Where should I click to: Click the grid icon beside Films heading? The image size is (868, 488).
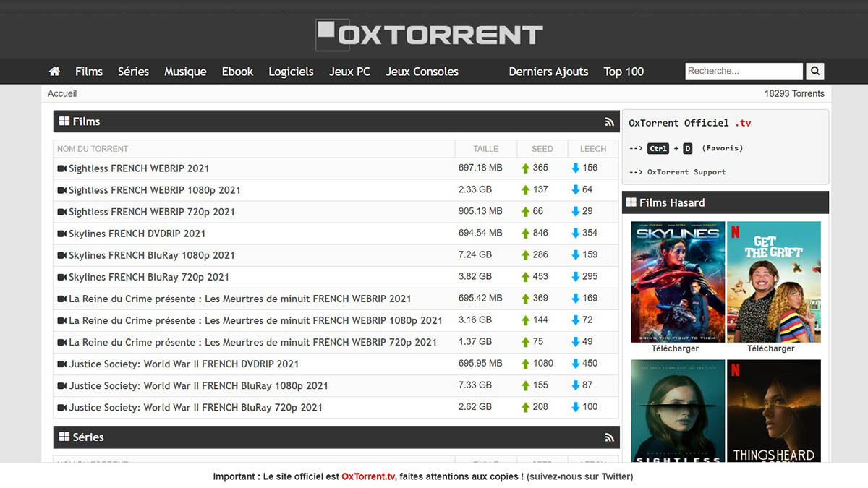tap(64, 121)
